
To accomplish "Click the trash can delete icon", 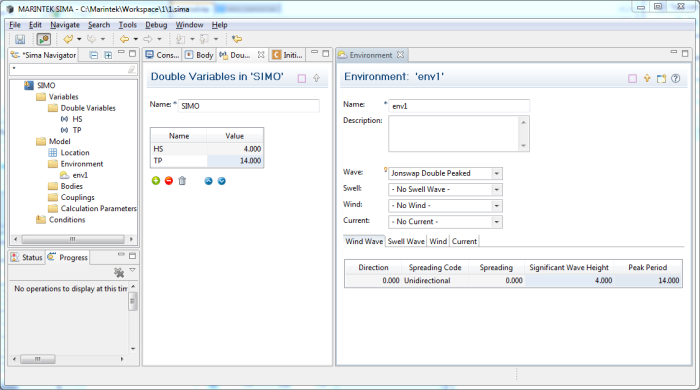I will (x=182, y=181).
